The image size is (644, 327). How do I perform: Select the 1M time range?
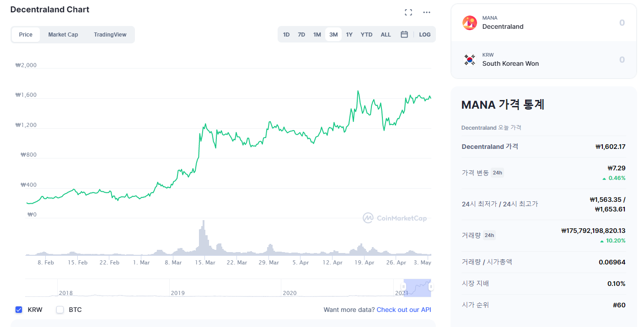(317, 34)
